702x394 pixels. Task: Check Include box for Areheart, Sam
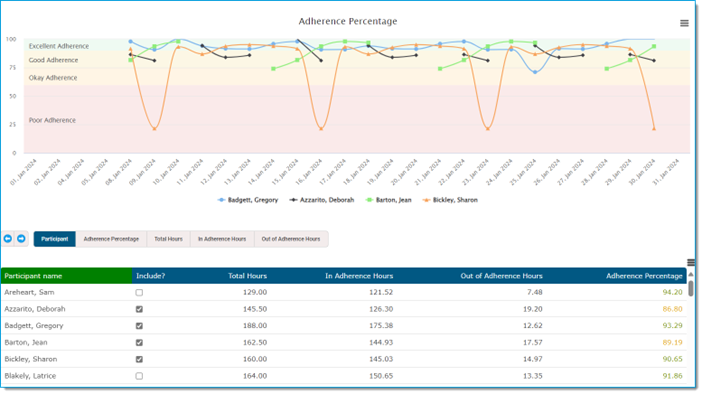point(139,292)
